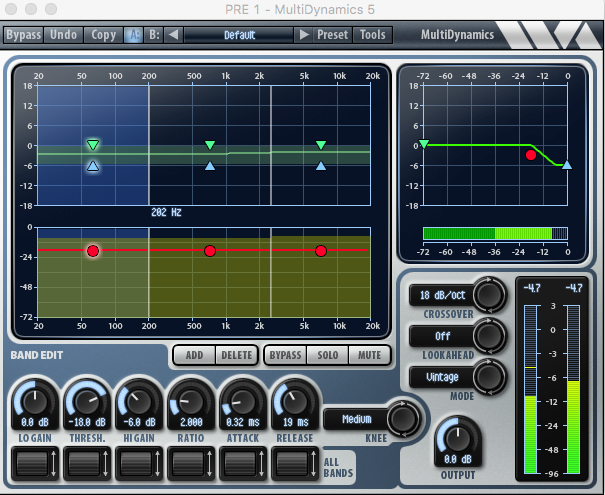Screen dimensions: 605x495
Task: Open the Default preset name dropdown
Action: point(239,35)
